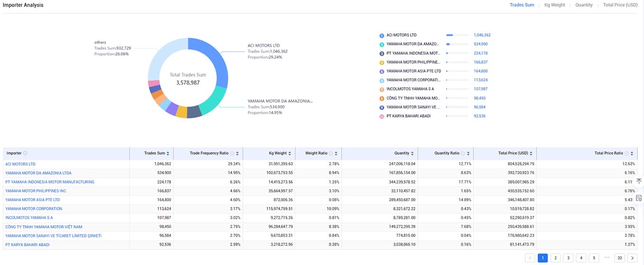The height and width of the screenshot is (265, 644).
Task: Click the back-to-top arrow icon
Action: pos(639,181)
